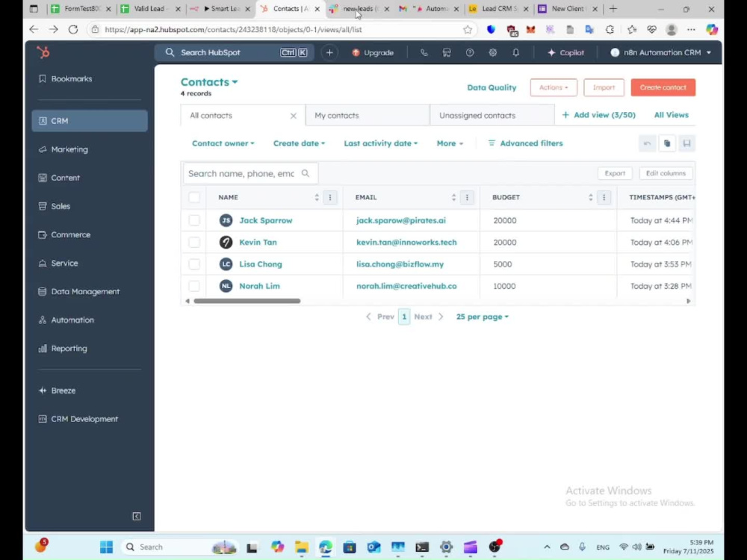Screen dimensions: 747x560
Task: Click the Import button
Action: [x=604, y=87]
